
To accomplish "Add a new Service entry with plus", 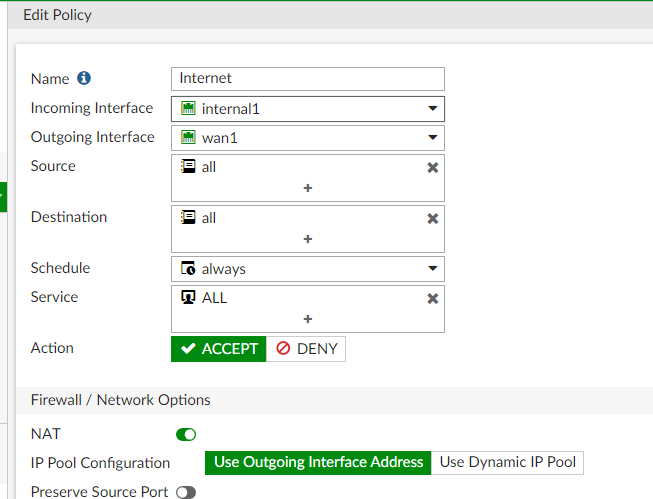I will pyautogui.click(x=308, y=319).
